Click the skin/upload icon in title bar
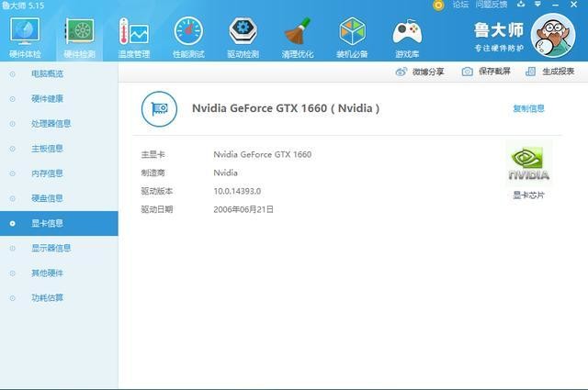The image size is (588, 390). [521, 5]
